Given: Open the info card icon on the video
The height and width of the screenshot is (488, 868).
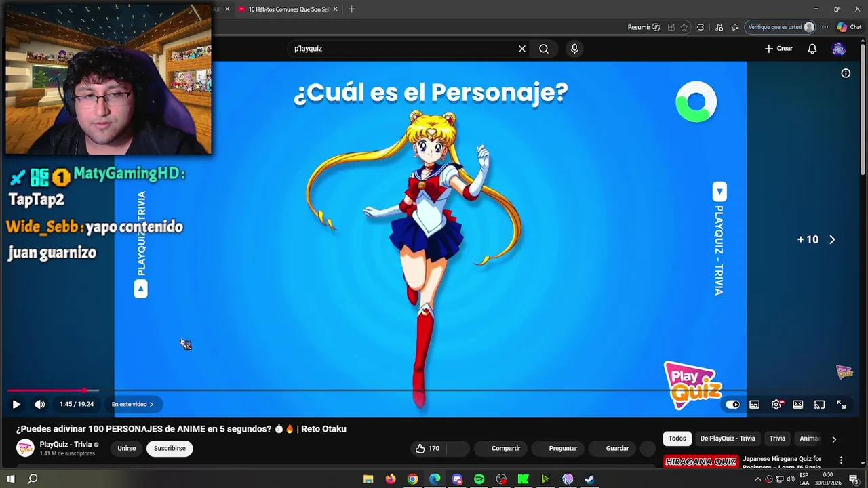Looking at the screenshot, I should 846,73.
